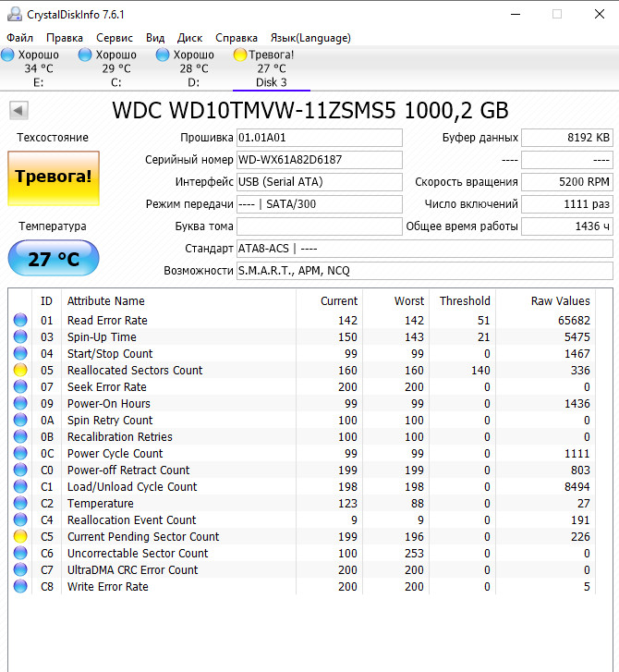This screenshot has height=672, width=619.
Task: Click status orb for Recalibration Retries
Action: (20, 436)
